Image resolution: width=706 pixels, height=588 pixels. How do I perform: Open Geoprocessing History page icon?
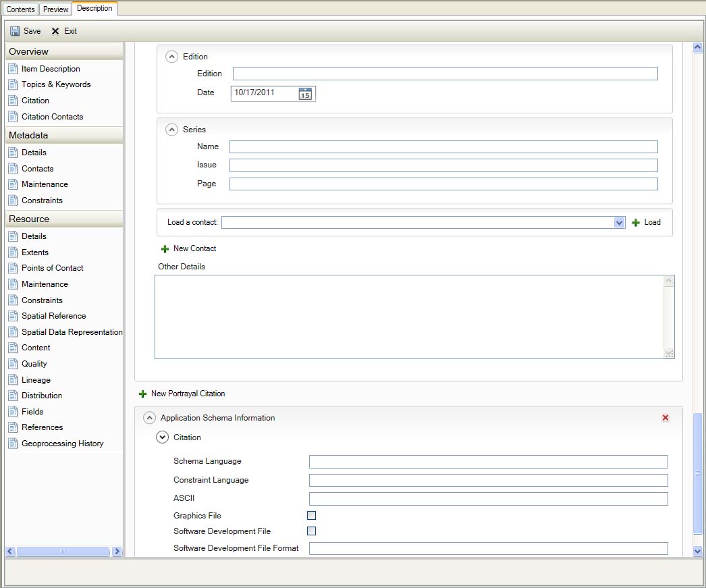click(x=13, y=444)
